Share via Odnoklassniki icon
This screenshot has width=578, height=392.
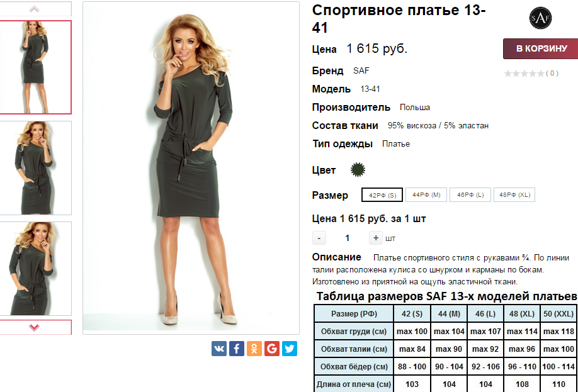tap(254, 348)
